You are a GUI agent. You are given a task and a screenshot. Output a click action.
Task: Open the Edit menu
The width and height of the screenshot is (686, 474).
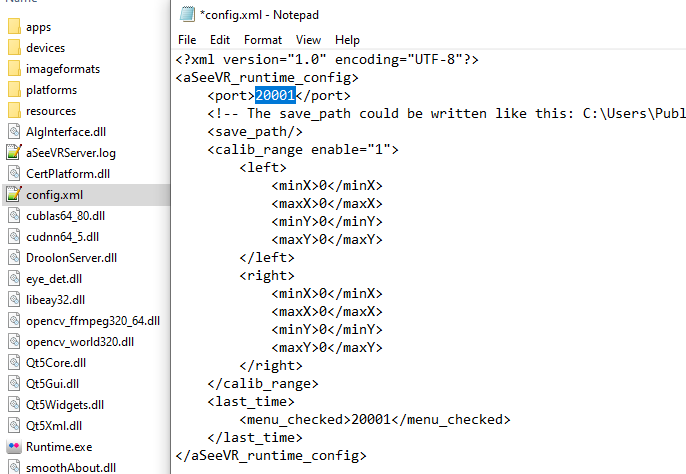tap(220, 40)
